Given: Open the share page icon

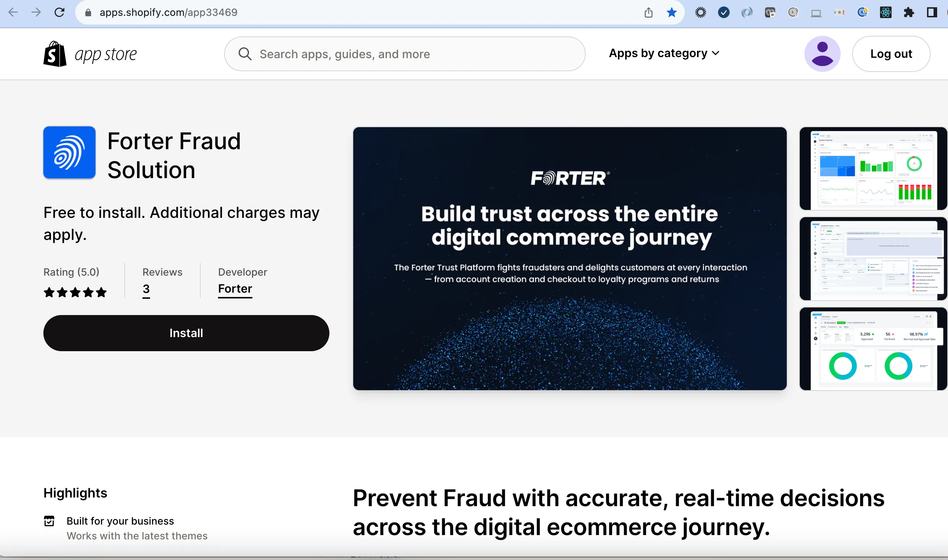Looking at the screenshot, I should [648, 12].
